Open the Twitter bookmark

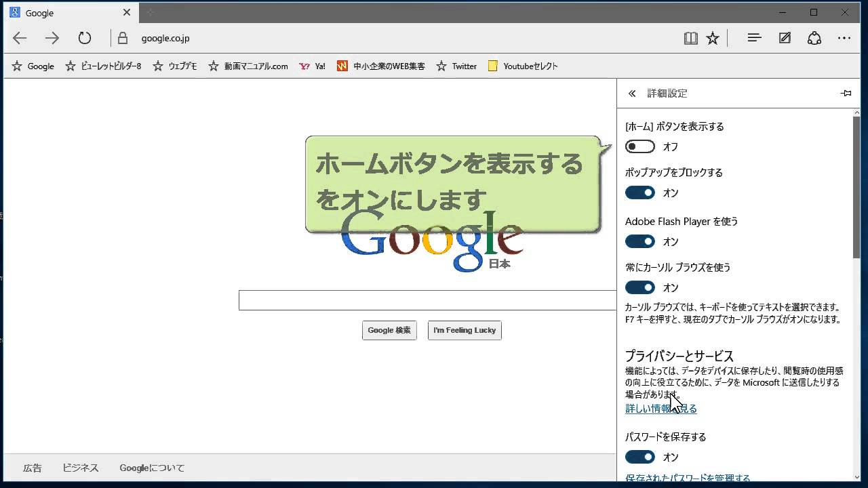pos(456,66)
